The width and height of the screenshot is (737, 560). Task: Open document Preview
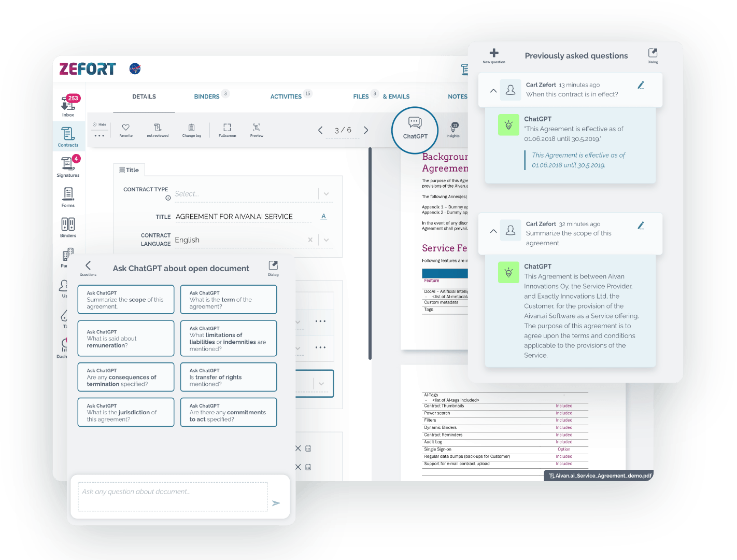pos(257,130)
